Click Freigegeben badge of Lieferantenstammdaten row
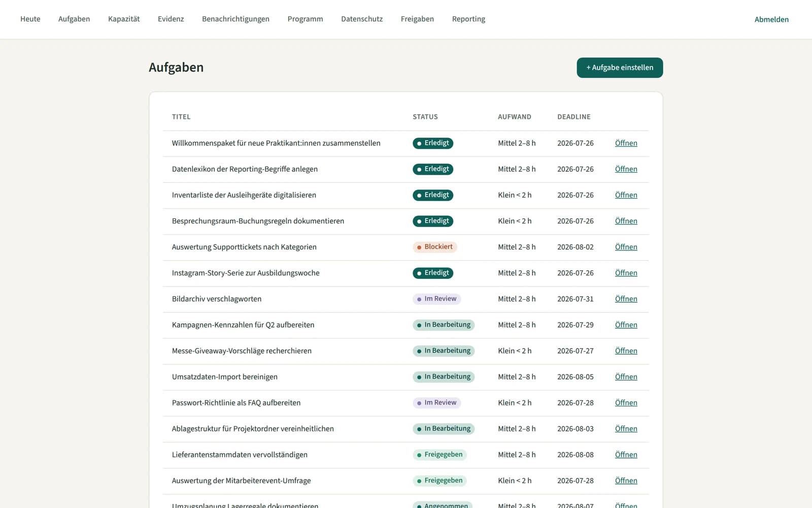This screenshot has width=812, height=508. (x=439, y=455)
